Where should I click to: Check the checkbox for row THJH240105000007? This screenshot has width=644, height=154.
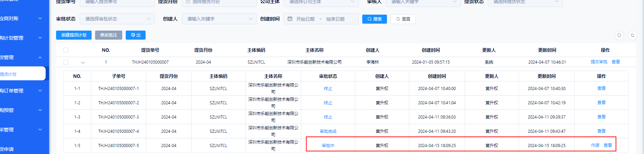(x=66, y=62)
